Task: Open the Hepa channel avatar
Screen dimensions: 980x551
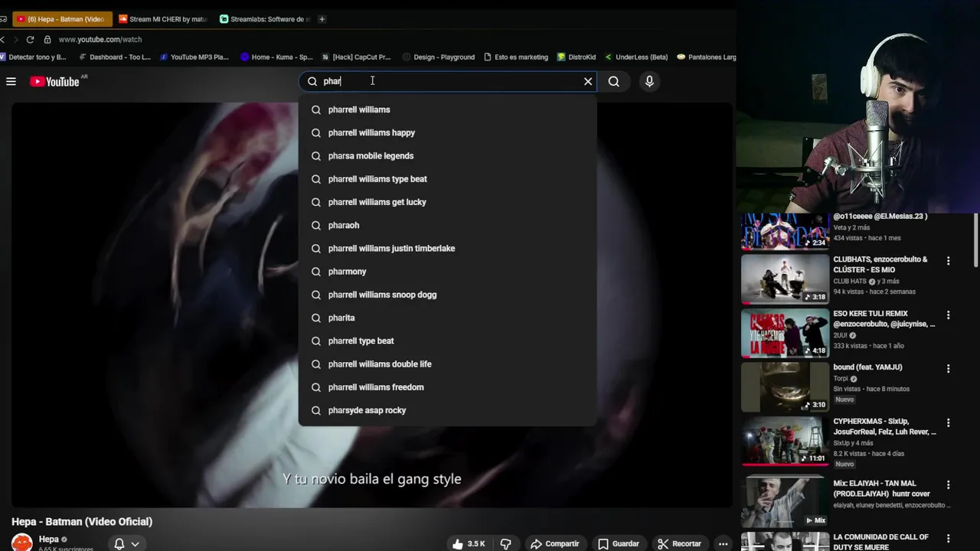Action: pyautogui.click(x=22, y=543)
